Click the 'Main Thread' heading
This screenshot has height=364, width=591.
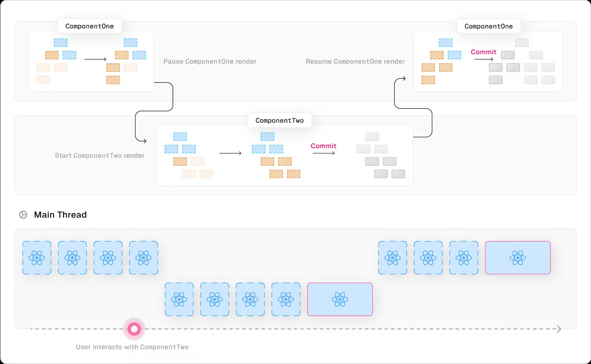click(60, 215)
